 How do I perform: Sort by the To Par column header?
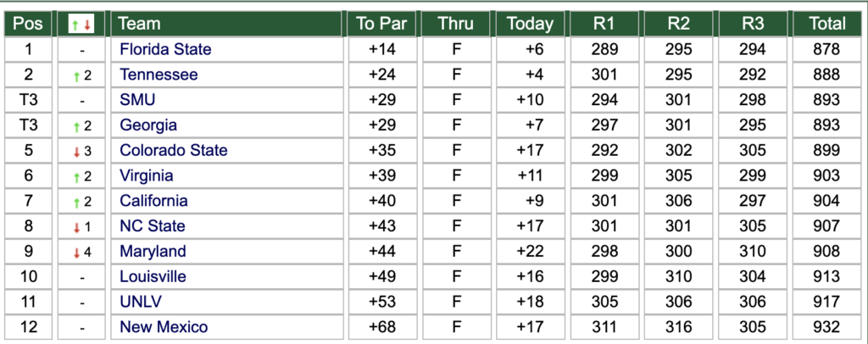pos(382,23)
